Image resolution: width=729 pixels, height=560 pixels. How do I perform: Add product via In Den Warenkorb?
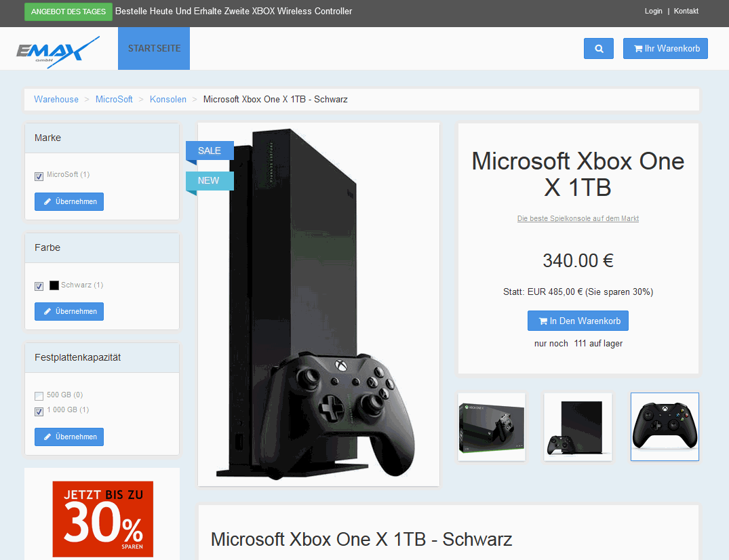[x=578, y=321]
